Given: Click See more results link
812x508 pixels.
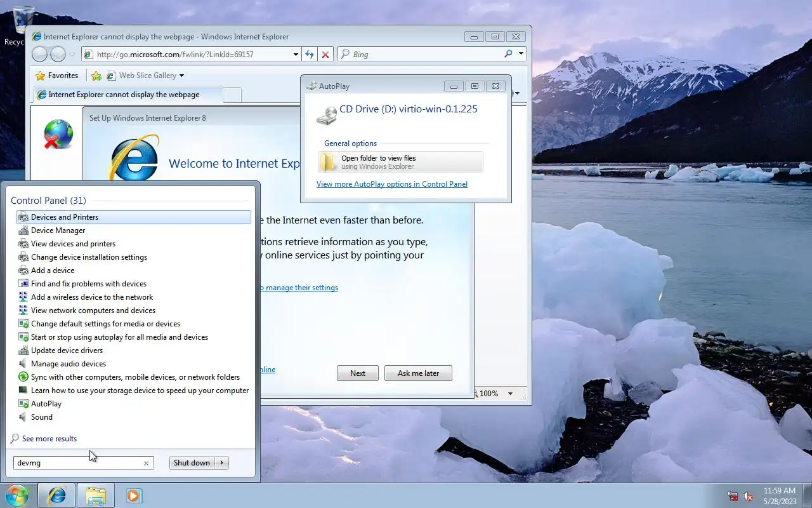Looking at the screenshot, I should [49, 439].
